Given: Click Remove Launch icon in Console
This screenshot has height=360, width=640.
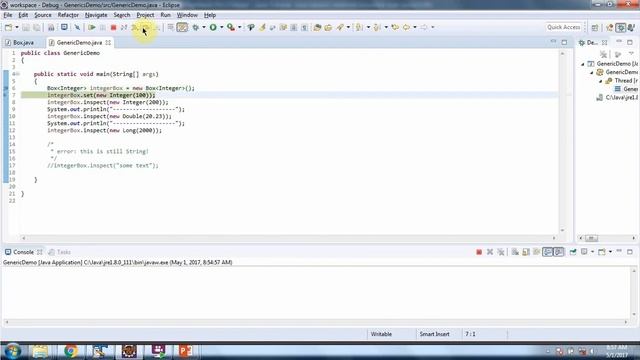Looking at the screenshot, I should [490, 252].
